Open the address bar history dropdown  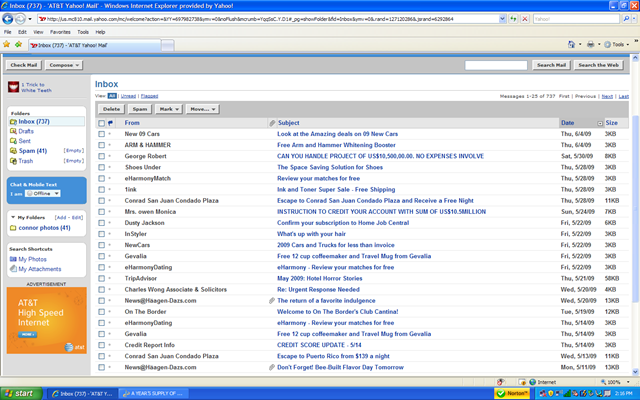click(502, 19)
